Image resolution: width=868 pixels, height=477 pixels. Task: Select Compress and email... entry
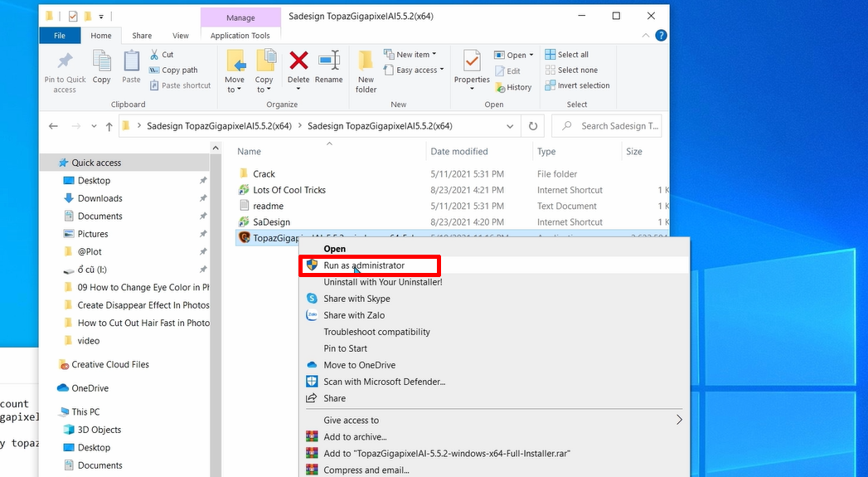click(366, 470)
